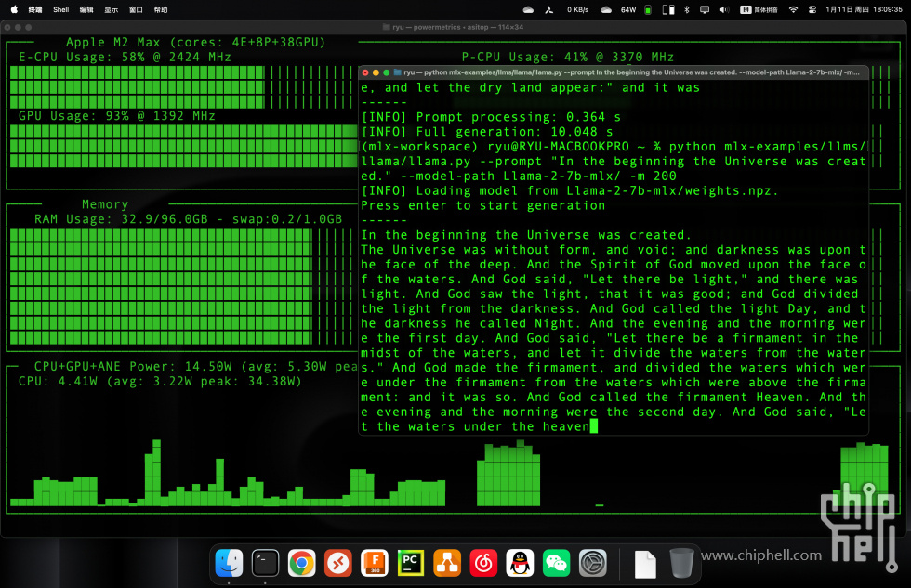
Task: Open the 编辑 menu
Action: [86, 9]
